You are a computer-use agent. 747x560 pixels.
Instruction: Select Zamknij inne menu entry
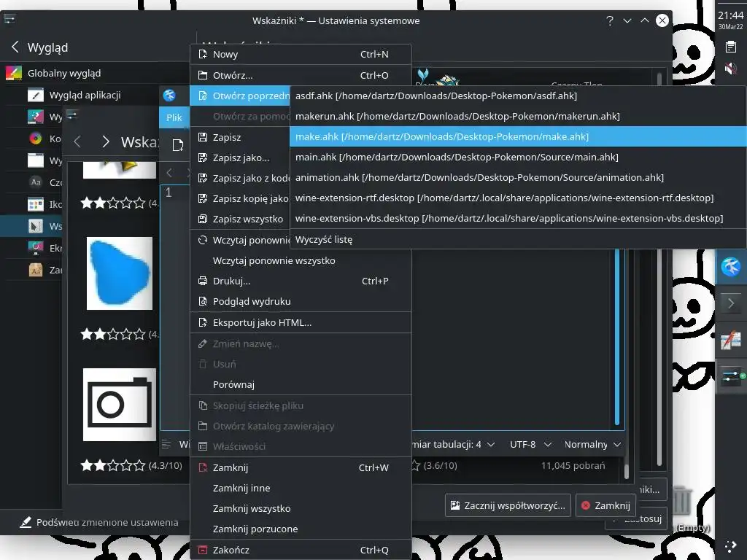click(x=301, y=488)
